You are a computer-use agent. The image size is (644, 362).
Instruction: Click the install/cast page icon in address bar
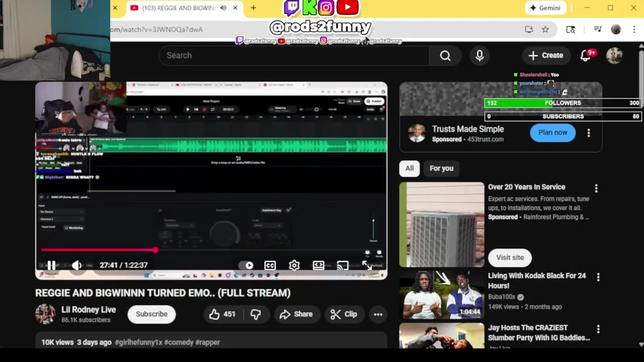529,30
